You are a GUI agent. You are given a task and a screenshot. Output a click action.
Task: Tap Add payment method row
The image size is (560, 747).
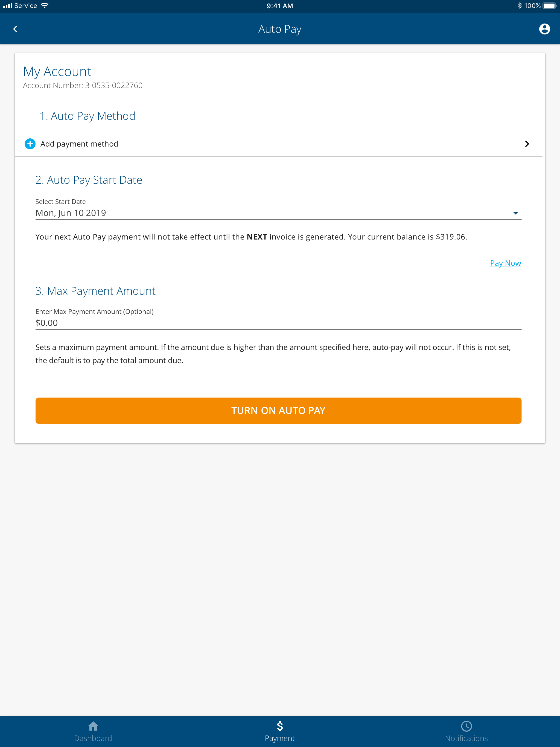pyautogui.click(x=278, y=144)
